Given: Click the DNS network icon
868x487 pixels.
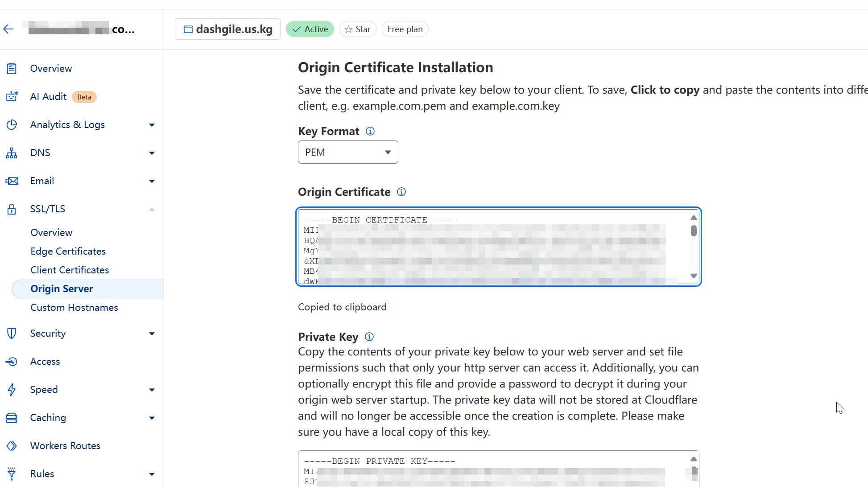Looking at the screenshot, I should pyautogui.click(x=12, y=153).
